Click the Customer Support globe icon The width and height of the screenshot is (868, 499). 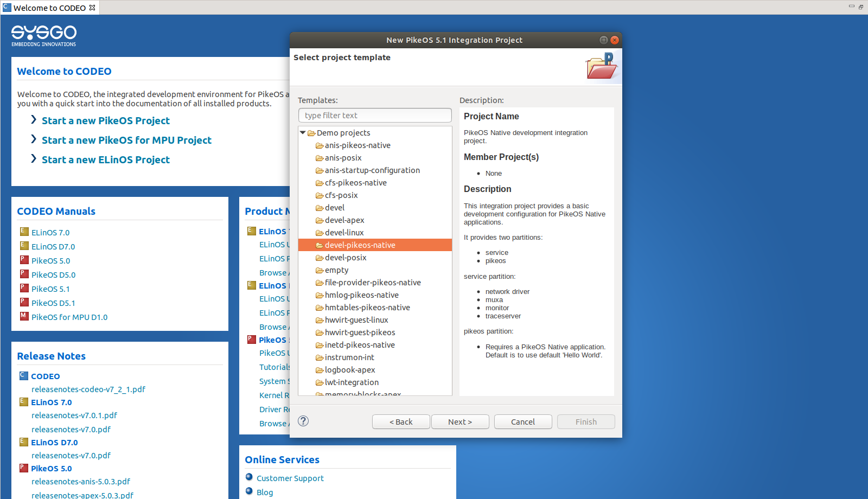tap(249, 477)
